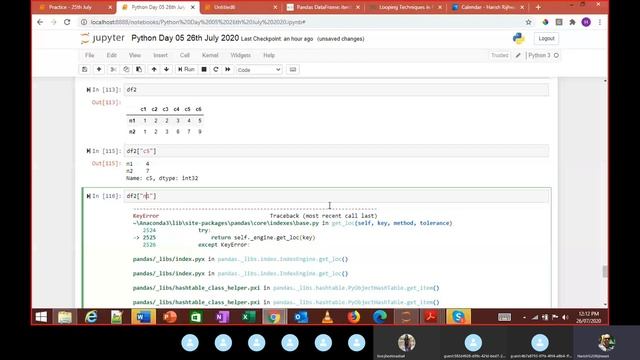Open the File menu in Jupyter

click(x=89, y=55)
